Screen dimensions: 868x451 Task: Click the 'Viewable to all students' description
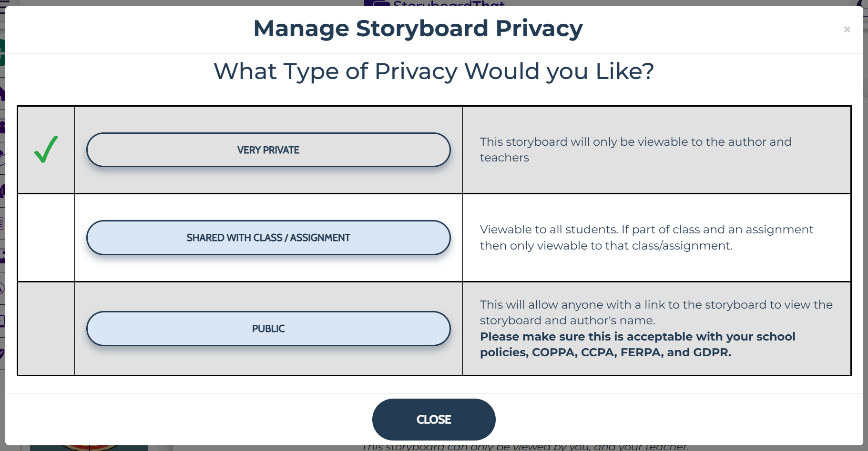point(646,238)
